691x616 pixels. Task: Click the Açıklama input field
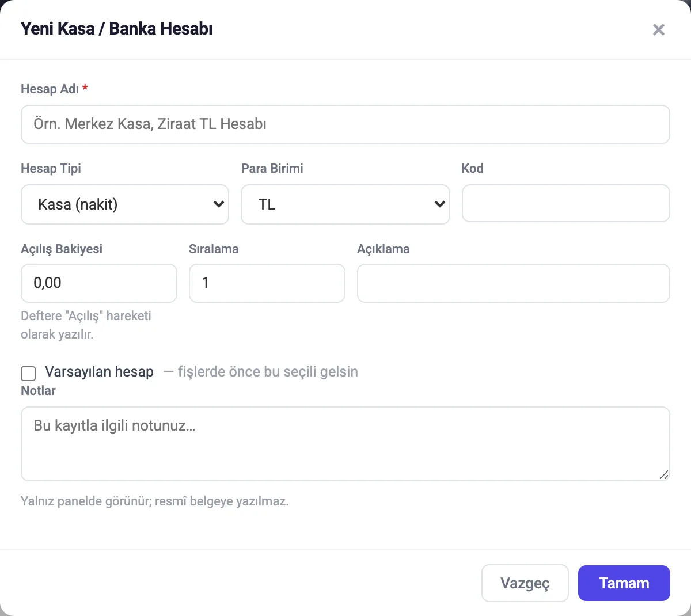point(514,283)
